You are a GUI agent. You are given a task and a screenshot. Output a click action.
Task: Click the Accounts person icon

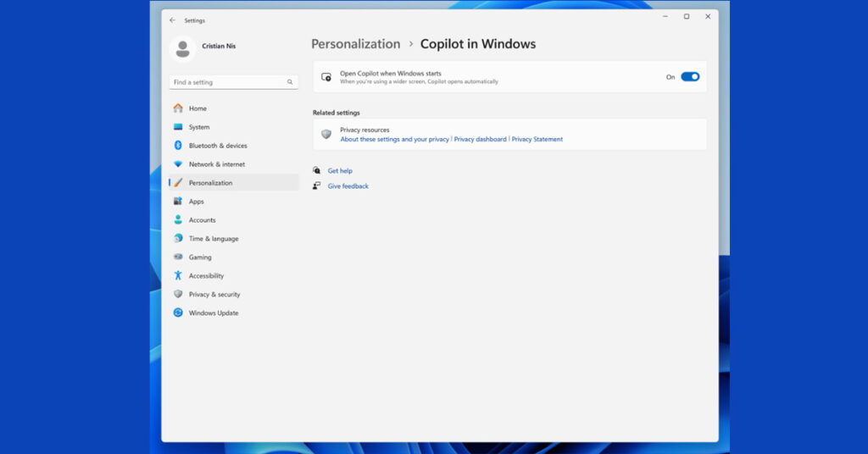pos(178,219)
